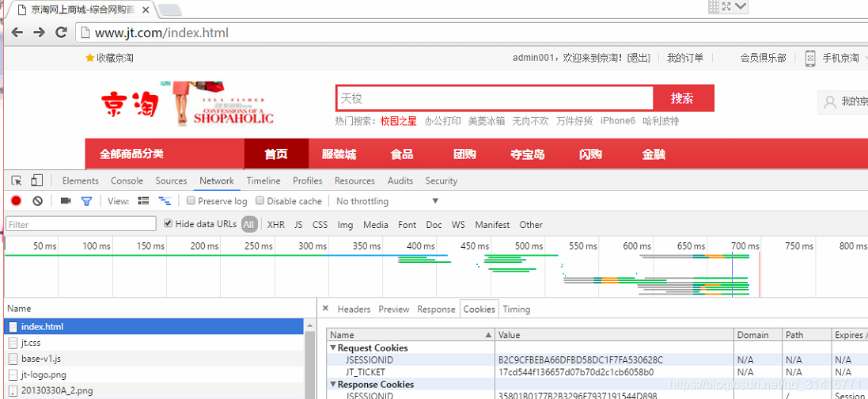This screenshot has width=868, height=399.
Task: Select base-v1.js in the request list
Action: click(154, 359)
